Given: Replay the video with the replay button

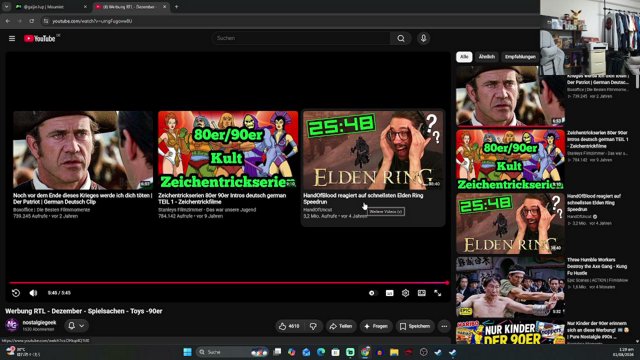Looking at the screenshot, I should 16,293.
